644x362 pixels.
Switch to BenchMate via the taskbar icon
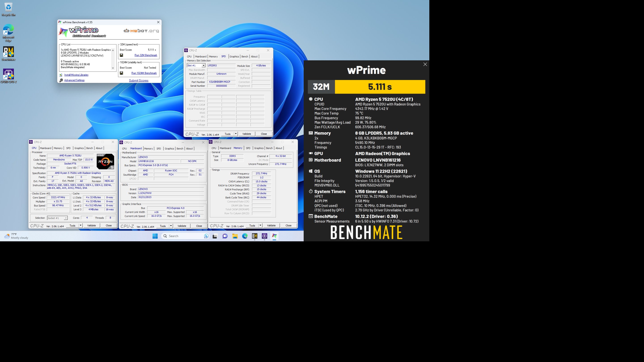pos(255,236)
